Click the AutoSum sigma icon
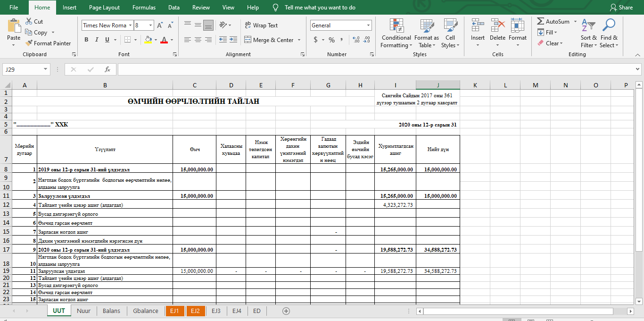The height and width of the screenshot is (321, 644). [x=541, y=22]
